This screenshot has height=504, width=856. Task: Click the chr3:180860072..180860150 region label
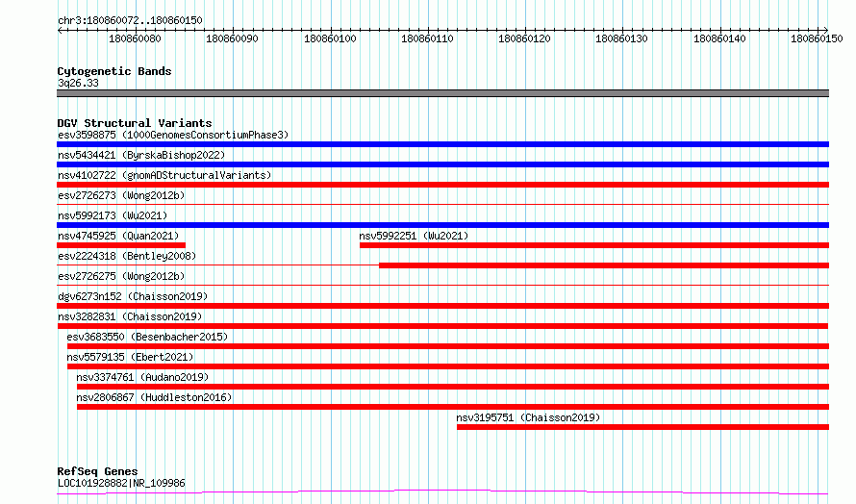130,20
